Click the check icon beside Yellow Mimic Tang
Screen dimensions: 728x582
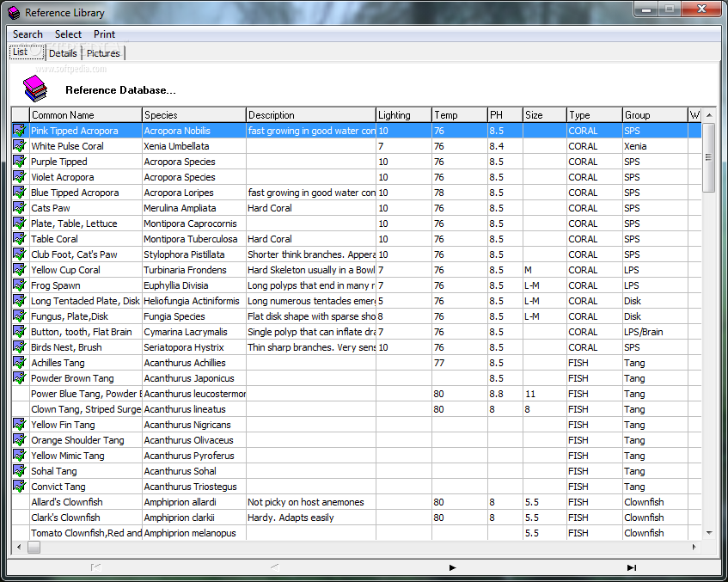(x=20, y=456)
